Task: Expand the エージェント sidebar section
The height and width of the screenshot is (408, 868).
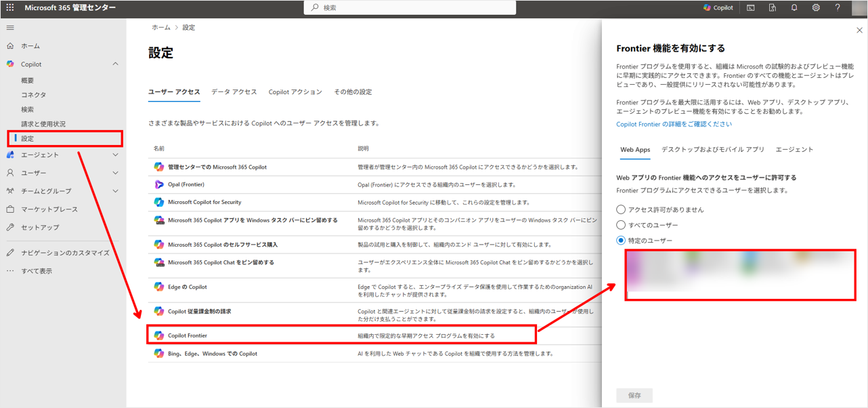Action: [115, 155]
